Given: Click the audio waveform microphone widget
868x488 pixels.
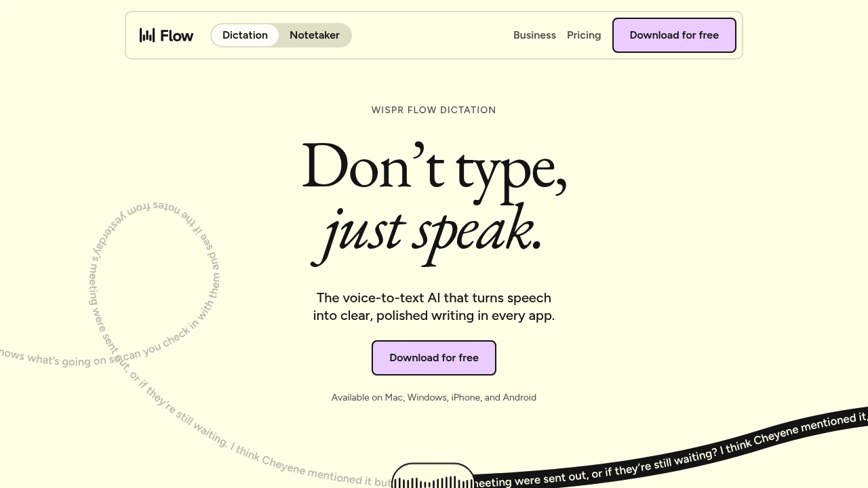Looking at the screenshot, I should (433, 476).
